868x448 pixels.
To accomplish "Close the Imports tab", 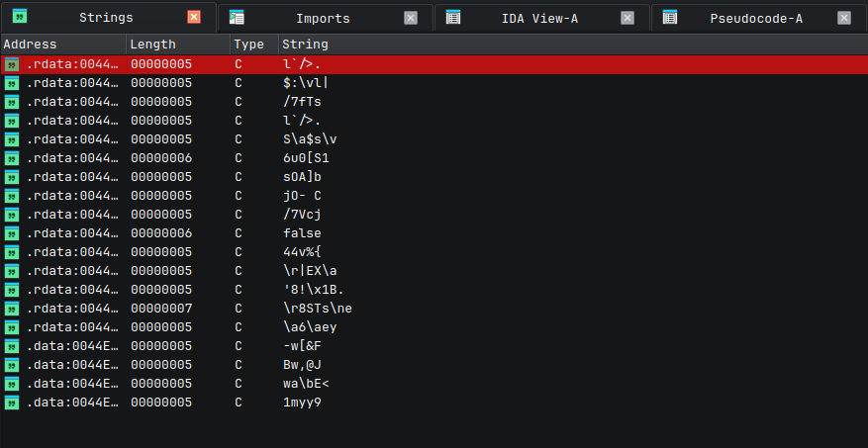I will (x=411, y=18).
